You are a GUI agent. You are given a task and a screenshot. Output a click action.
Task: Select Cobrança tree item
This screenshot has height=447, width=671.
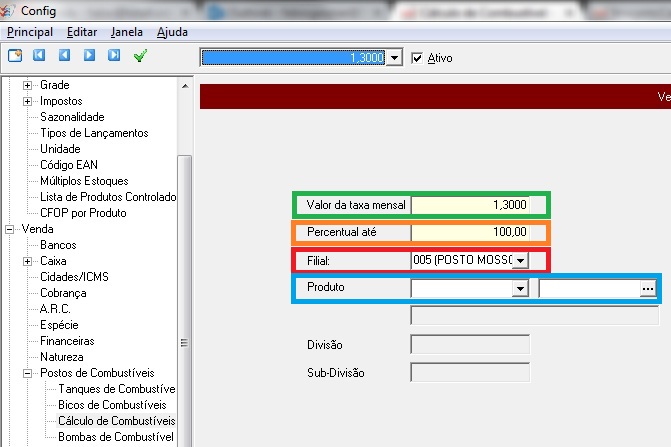tap(63, 293)
